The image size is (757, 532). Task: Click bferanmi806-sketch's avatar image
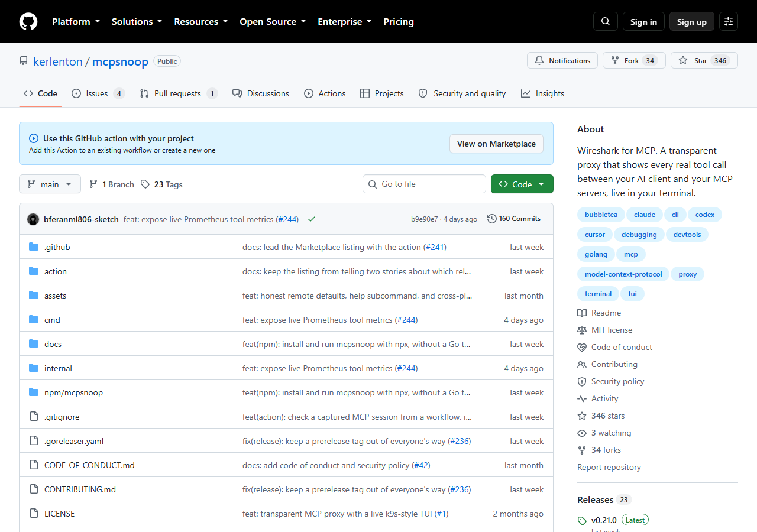coord(33,219)
